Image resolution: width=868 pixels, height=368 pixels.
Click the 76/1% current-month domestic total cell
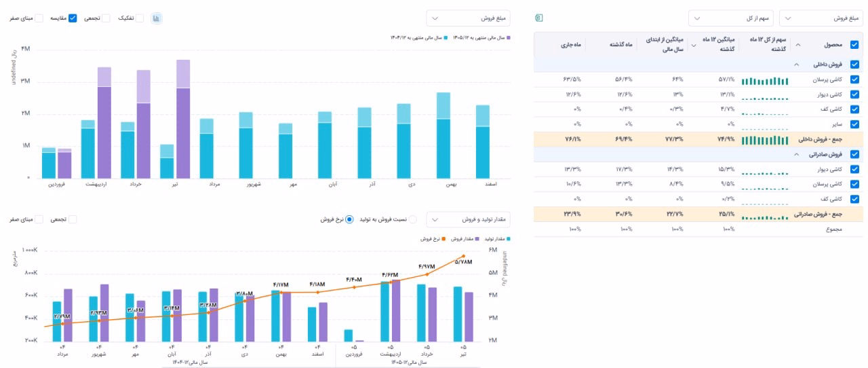click(572, 139)
